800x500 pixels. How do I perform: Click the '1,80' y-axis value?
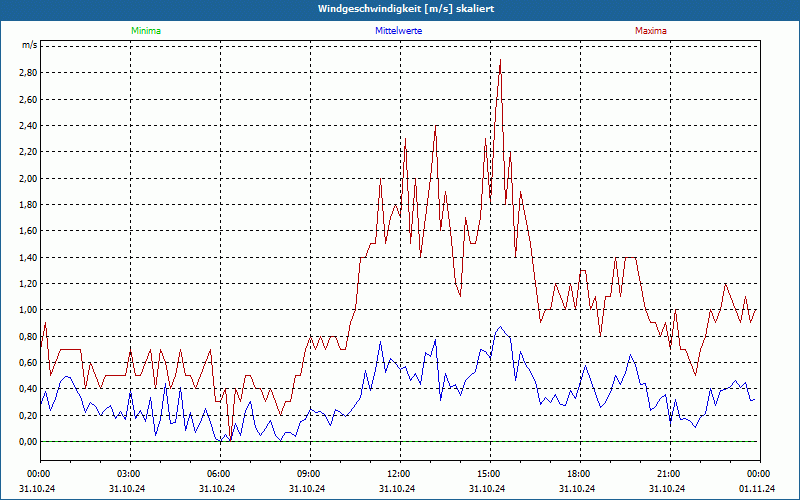pyautogui.click(x=28, y=205)
